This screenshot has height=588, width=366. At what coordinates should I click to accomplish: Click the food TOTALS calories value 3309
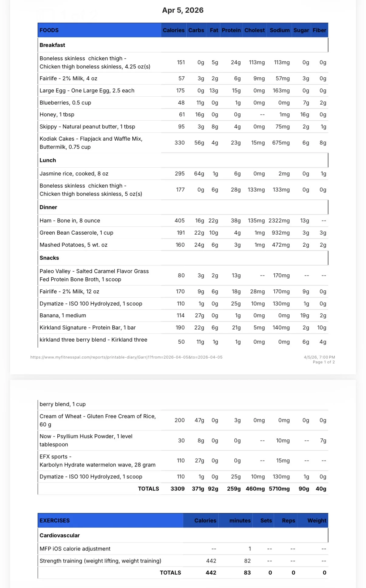tap(178, 489)
